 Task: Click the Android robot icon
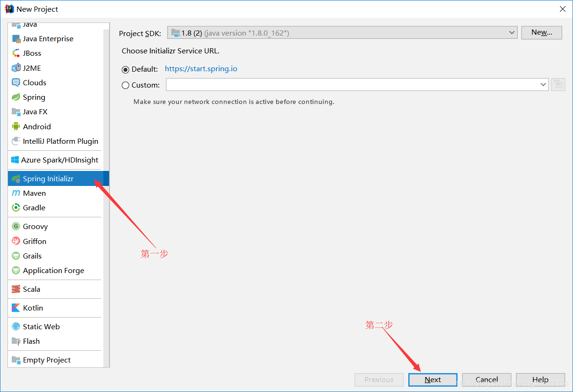pos(16,126)
